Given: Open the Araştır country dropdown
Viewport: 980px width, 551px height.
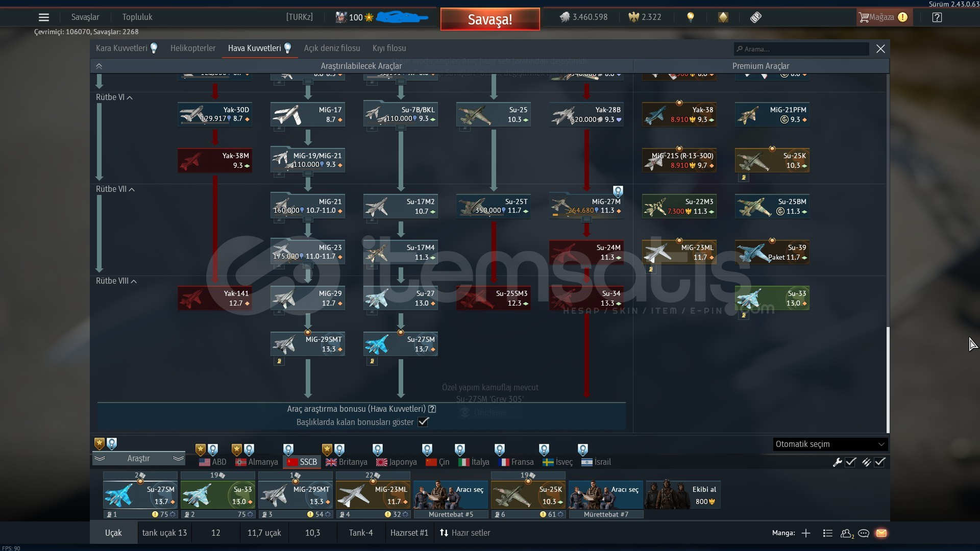Looking at the screenshot, I should (138, 459).
